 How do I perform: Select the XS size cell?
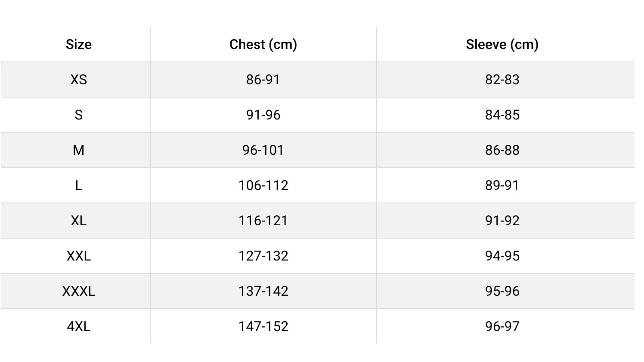(78, 80)
